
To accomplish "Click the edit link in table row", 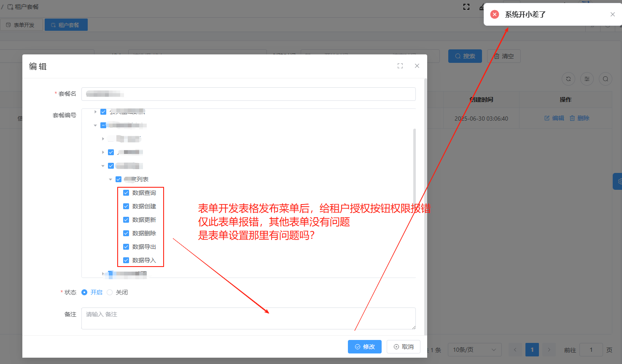I will pos(554,118).
